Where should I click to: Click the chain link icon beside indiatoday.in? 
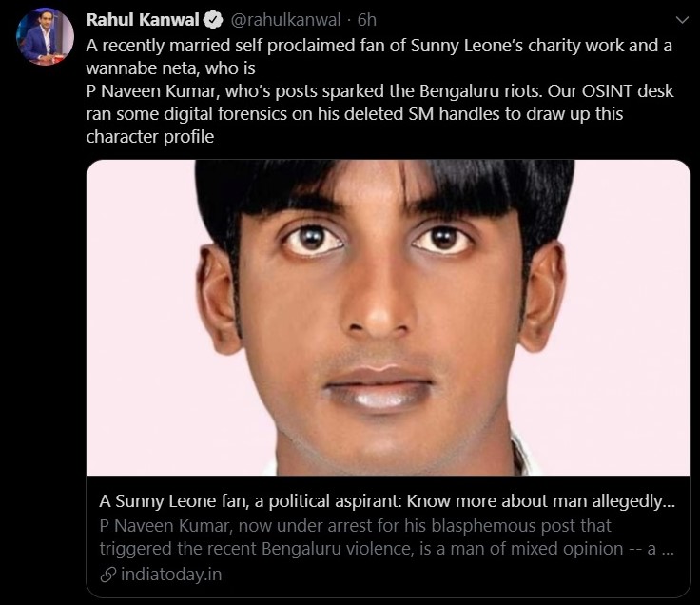(x=108, y=575)
